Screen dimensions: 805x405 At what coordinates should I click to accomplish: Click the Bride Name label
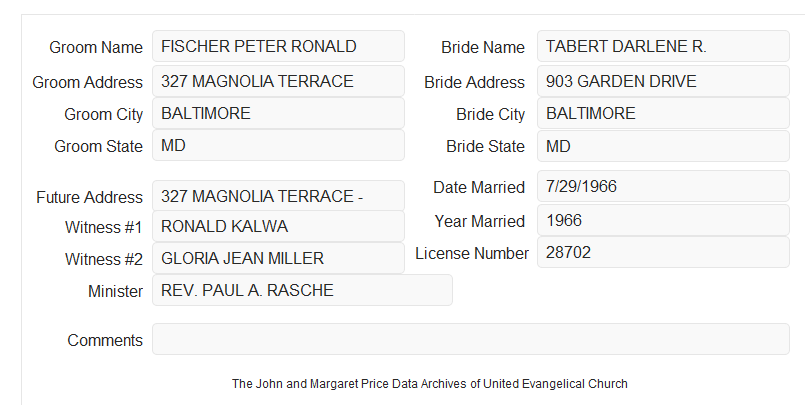coord(483,47)
